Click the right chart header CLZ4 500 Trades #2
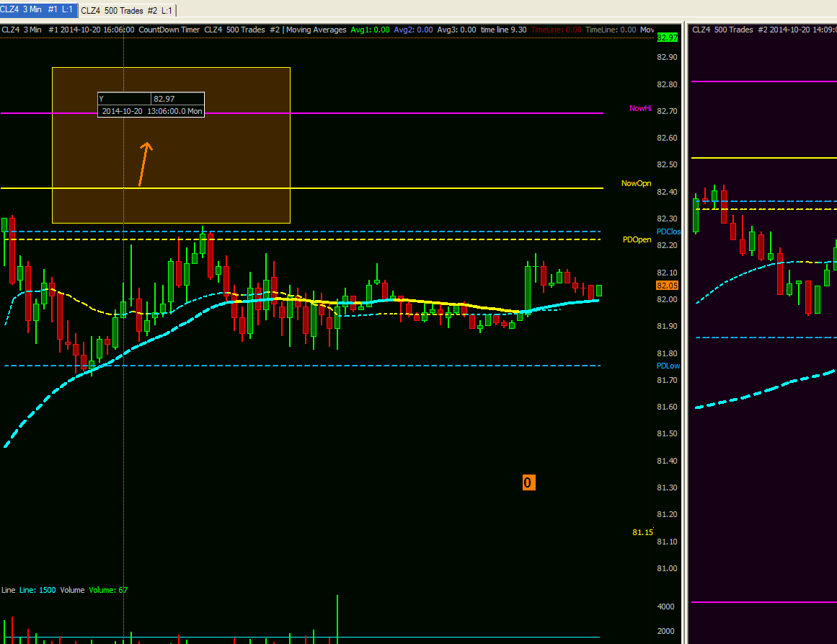This screenshot has width=837, height=644. [730, 30]
